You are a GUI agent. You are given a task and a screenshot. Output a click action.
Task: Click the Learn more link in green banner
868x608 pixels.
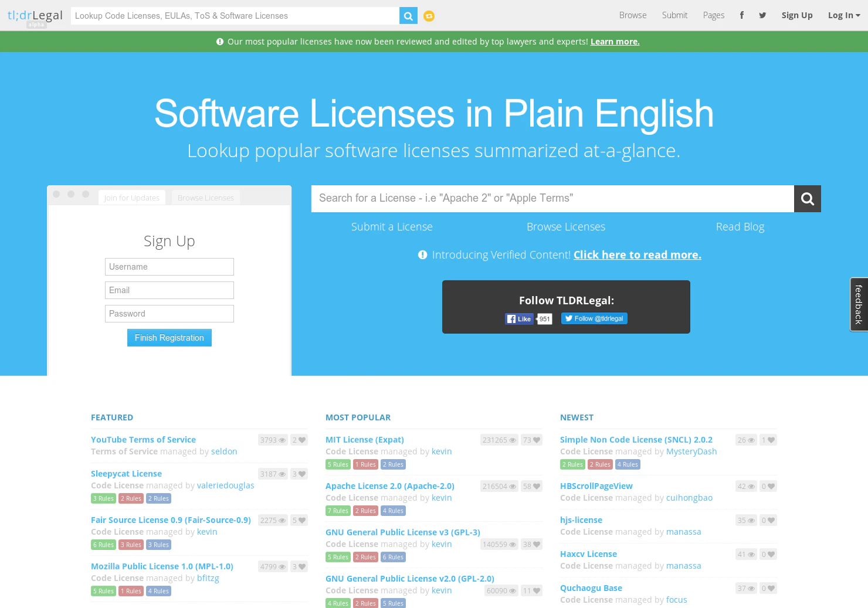[615, 42]
